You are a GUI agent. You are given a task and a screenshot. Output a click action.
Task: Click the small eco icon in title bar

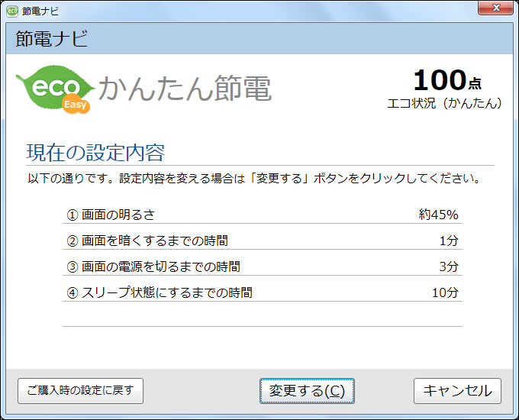click(12, 11)
